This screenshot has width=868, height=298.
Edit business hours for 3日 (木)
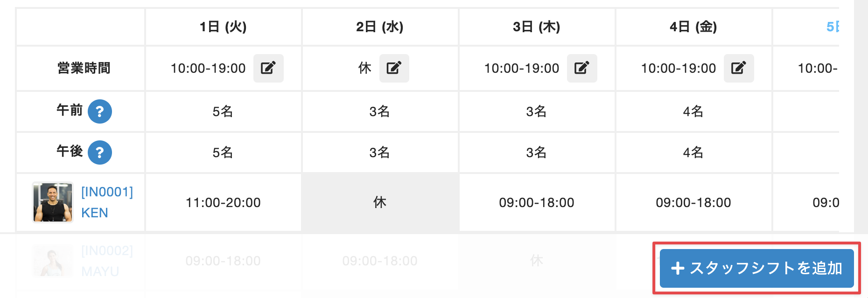tap(582, 68)
